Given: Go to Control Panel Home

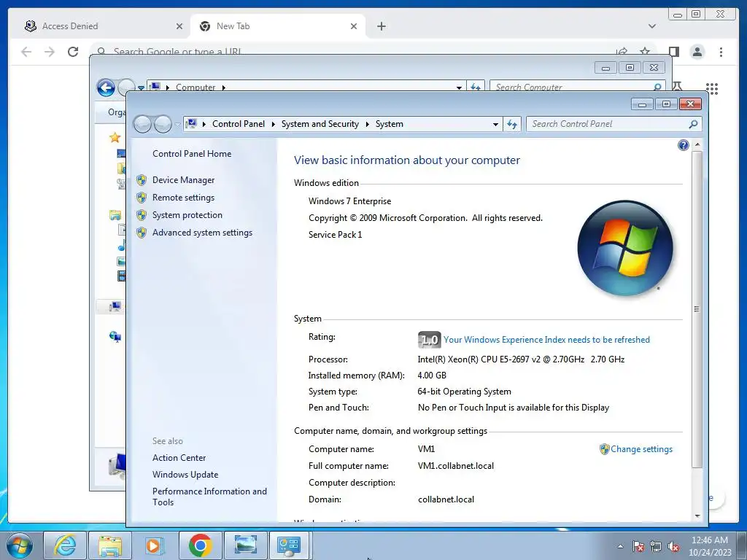Looking at the screenshot, I should pos(192,154).
